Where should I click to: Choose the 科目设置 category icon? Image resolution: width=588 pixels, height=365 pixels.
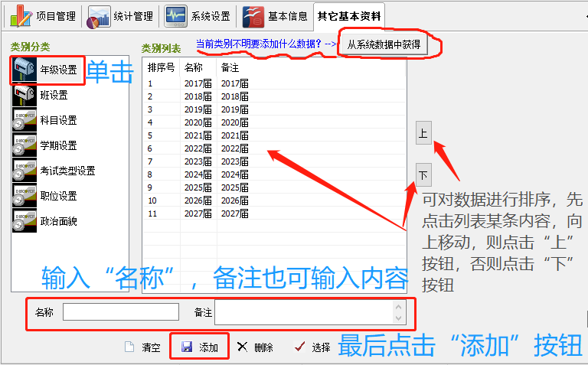(25, 120)
